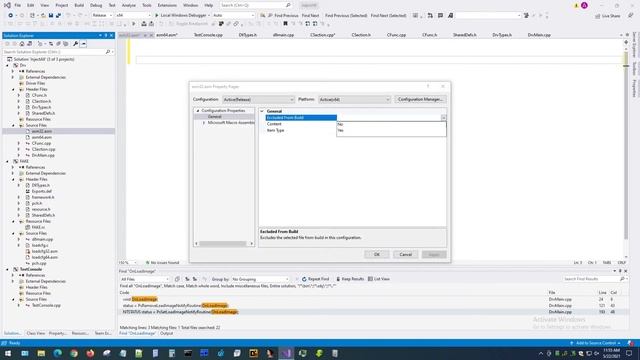Open the Group by No Grouping dropdown
The width and height of the screenshot is (640, 360).
point(260,279)
